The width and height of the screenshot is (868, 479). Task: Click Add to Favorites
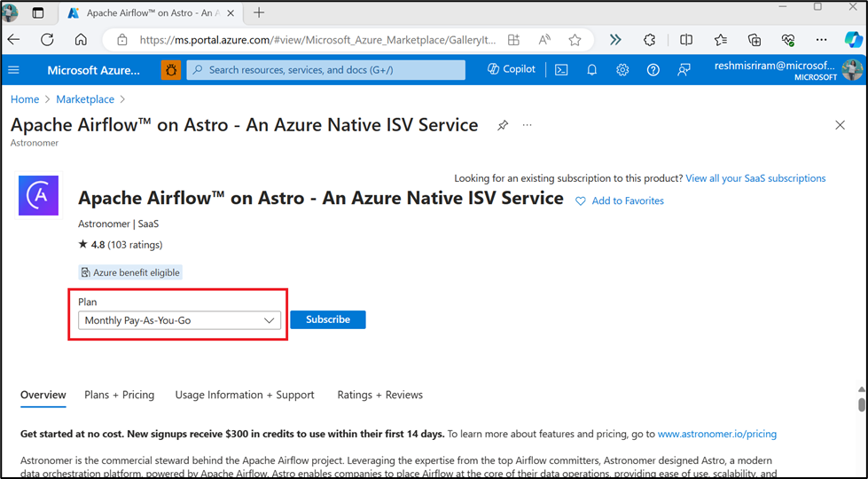pyautogui.click(x=620, y=201)
